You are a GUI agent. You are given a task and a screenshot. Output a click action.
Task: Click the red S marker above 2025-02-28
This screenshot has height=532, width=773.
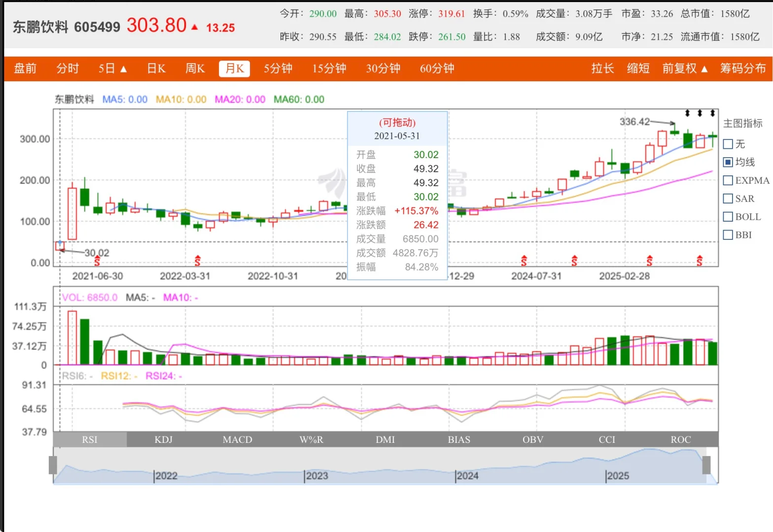[650, 261]
